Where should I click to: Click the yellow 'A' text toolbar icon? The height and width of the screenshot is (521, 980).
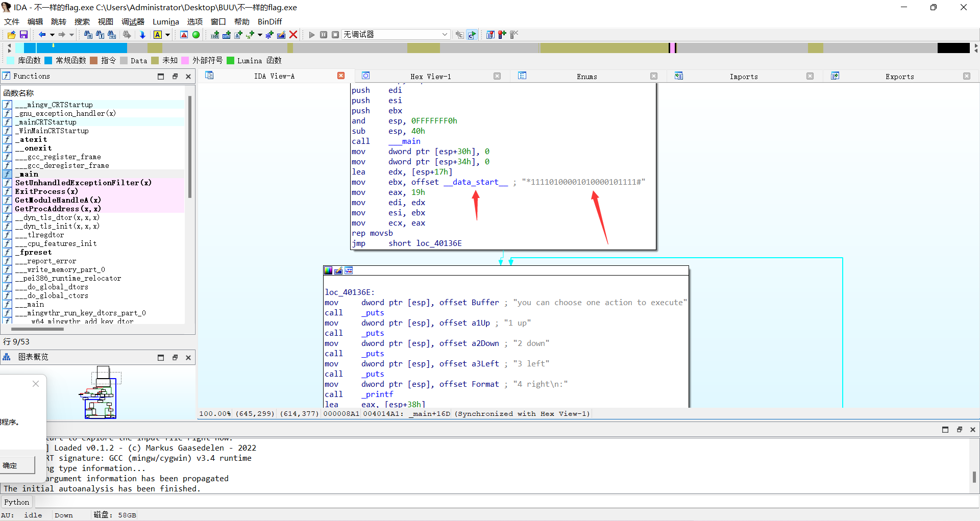pyautogui.click(x=157, y=35)
